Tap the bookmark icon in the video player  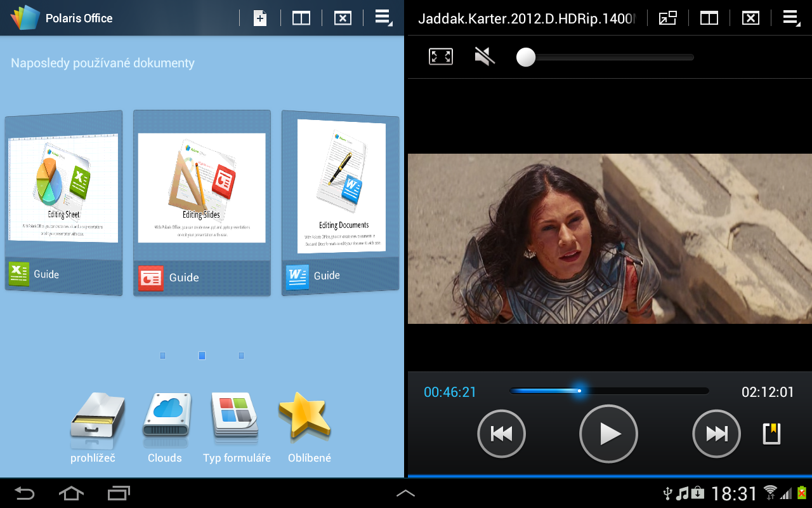(x=771, y=434)
